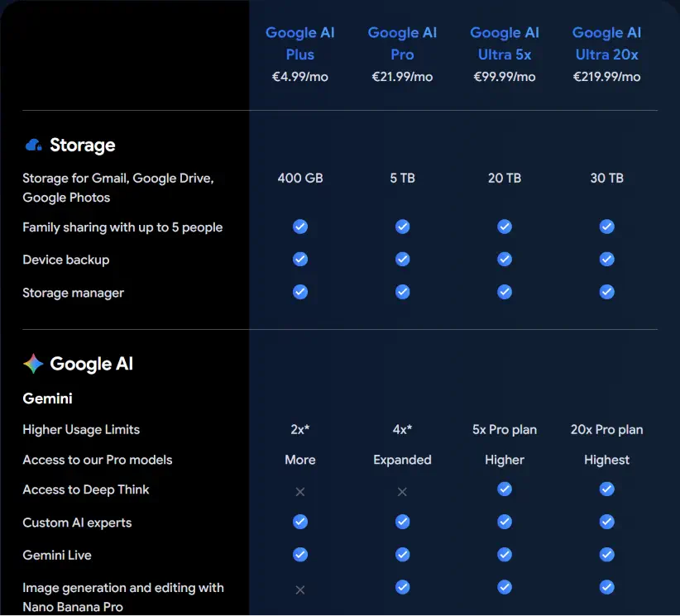
Task: Select the Google AI Plus plan heading
Action: click(x=300, y=43)
